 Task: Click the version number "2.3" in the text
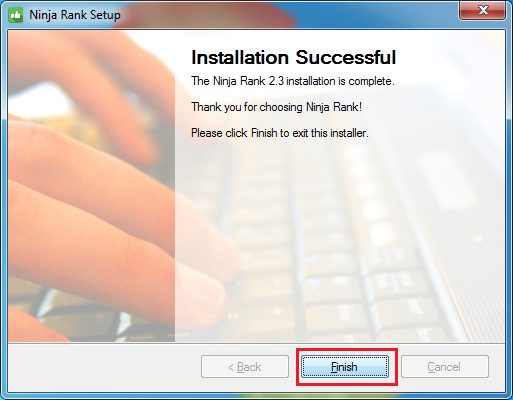276,81
